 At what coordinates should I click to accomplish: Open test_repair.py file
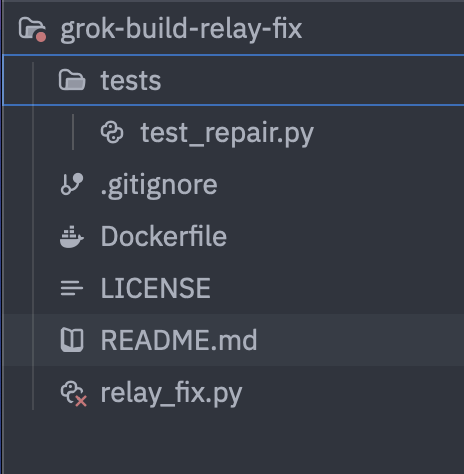pos(227,133)
